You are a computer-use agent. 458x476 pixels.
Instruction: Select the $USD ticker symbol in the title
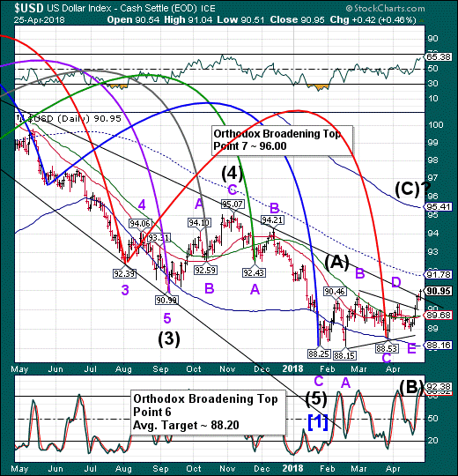click(x=29, y=9)
